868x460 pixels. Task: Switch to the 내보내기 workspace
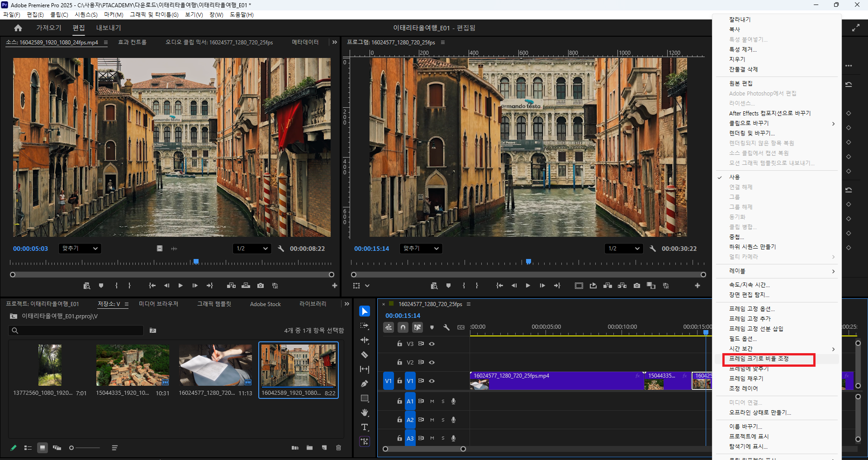(x=109, y=28)
